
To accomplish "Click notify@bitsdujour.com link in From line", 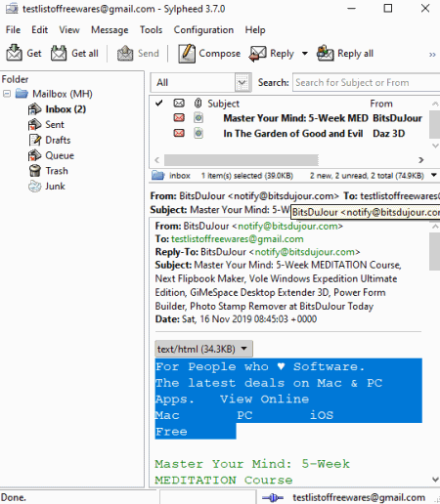I will point(287,226).
